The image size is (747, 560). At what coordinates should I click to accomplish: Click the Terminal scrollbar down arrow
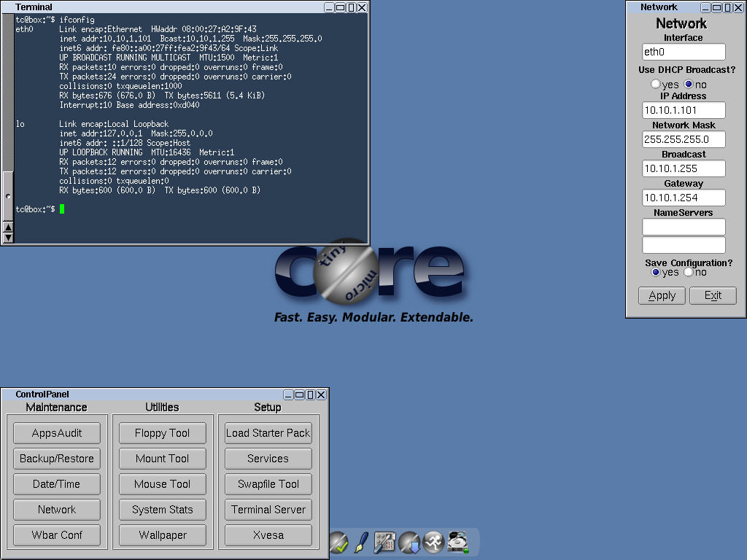pos(8,238)
